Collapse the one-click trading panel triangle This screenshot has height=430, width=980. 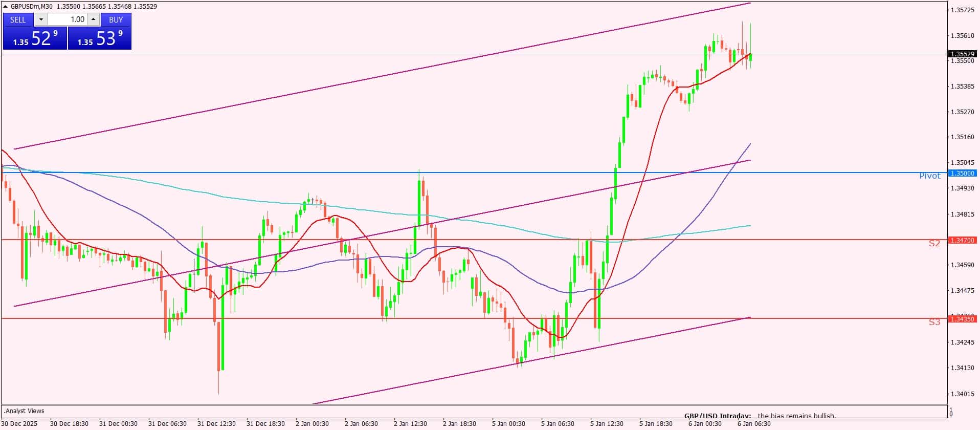pos(6,7)
